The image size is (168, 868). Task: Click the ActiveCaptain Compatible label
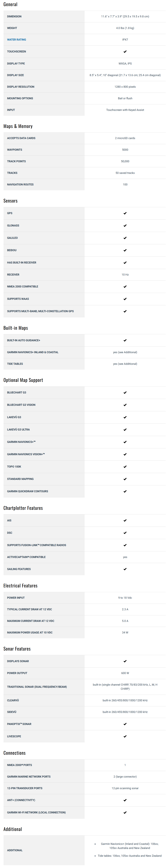coord(26,557)
